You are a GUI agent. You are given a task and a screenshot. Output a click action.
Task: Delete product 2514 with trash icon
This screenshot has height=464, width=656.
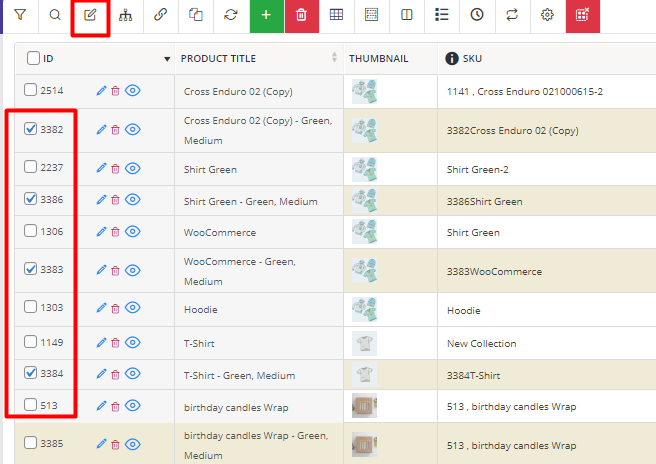point(115,91)
